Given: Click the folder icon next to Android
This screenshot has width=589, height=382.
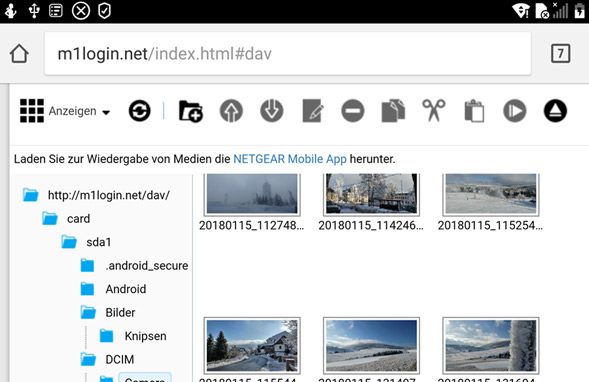Looking at the screenshot, I should [x=87, y=289].
